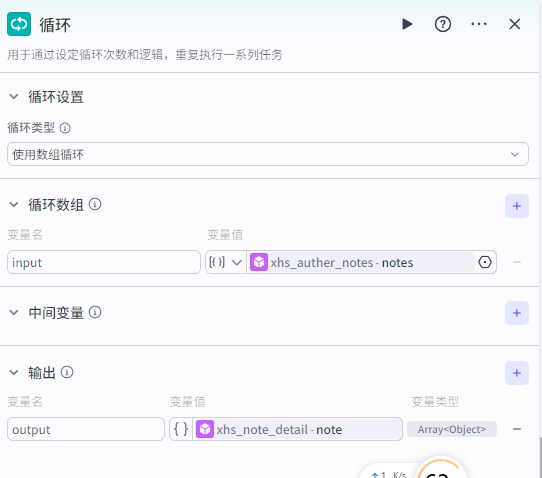Edit the output variable name field
Screen dimensions: 542x478
point(86,429)
